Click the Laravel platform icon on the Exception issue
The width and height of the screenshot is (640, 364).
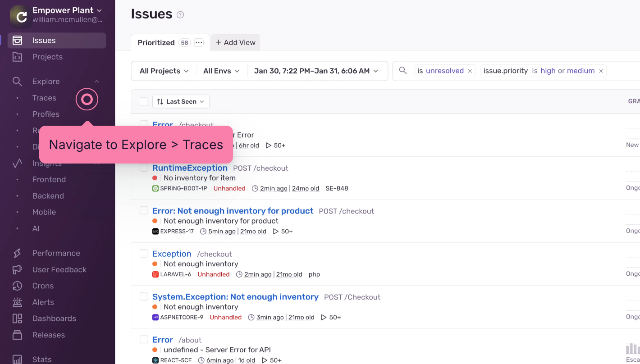click(x=155, y=274)
